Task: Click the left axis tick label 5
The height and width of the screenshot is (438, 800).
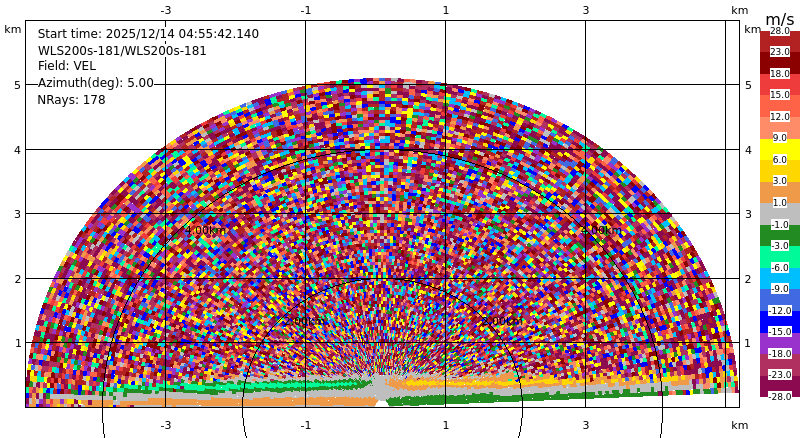Action: [x=17, y=85]
